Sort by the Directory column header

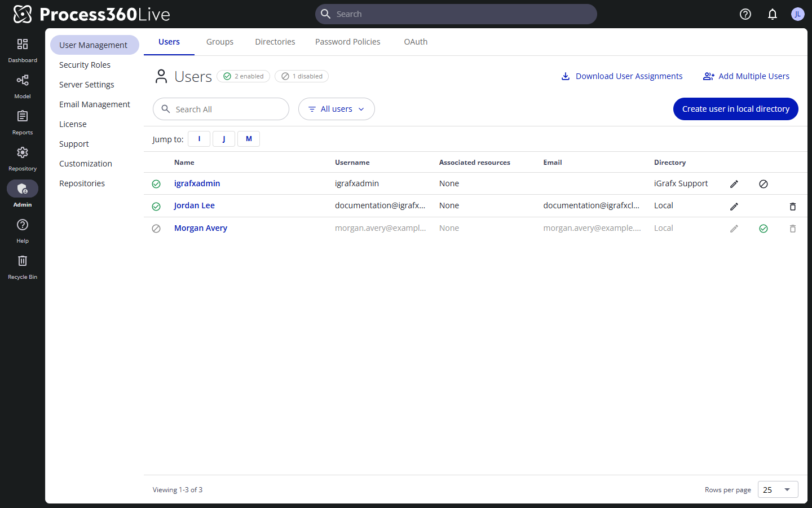[x=670, y=163]
